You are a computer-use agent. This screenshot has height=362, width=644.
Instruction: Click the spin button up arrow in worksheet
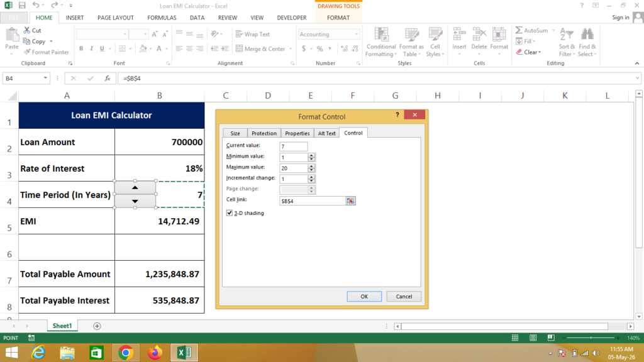(x=135, y=187)
